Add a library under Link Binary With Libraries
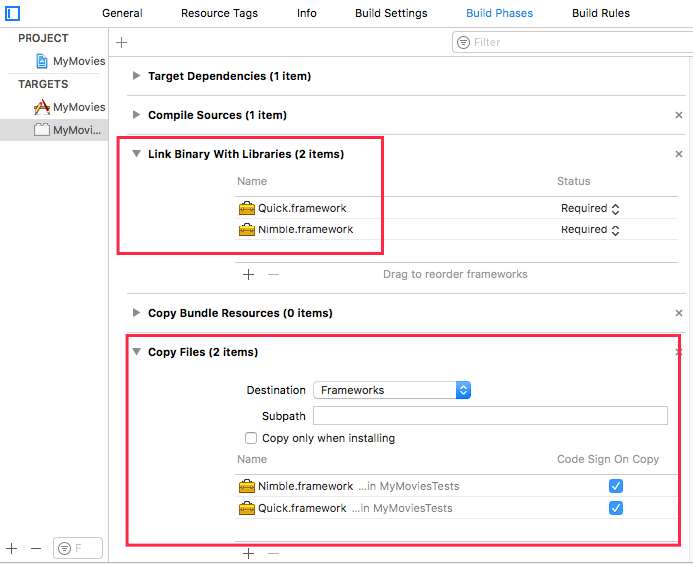 tap(248, 274)
